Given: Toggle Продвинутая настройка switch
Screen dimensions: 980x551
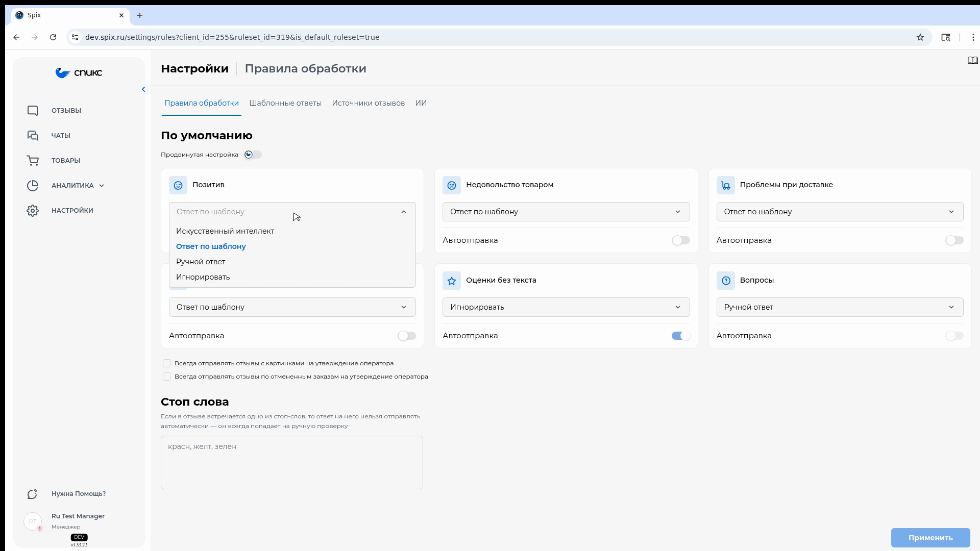Looking at the screenshot, I should click(x=253, y=155).
